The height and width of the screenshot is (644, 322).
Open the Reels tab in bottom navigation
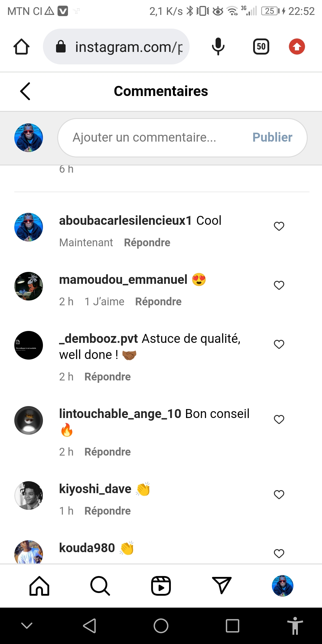pos(161,586)
